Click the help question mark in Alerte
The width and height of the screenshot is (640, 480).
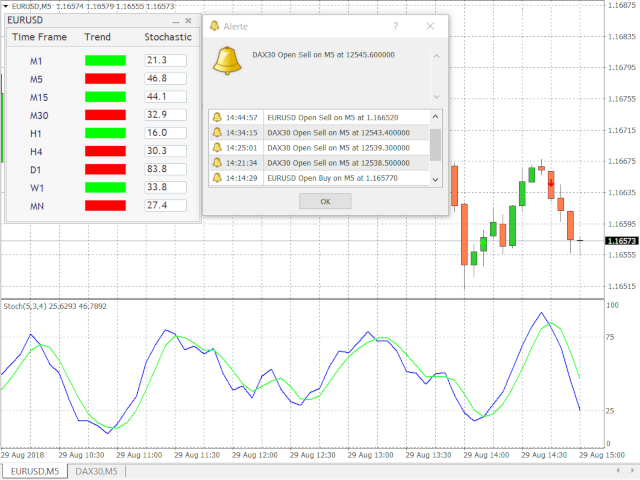pos(396,26)
